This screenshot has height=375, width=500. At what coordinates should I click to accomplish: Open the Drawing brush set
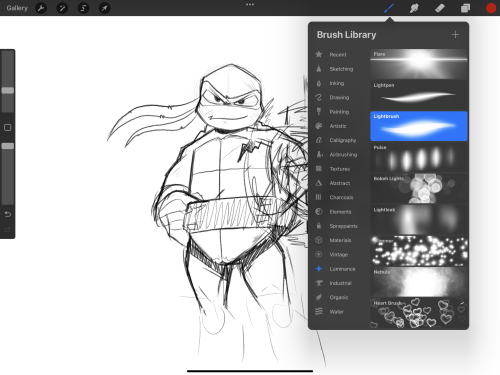339,97
